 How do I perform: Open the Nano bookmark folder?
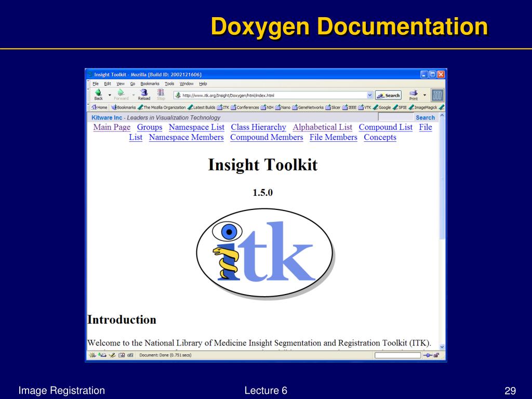click(x=283, y=107)
